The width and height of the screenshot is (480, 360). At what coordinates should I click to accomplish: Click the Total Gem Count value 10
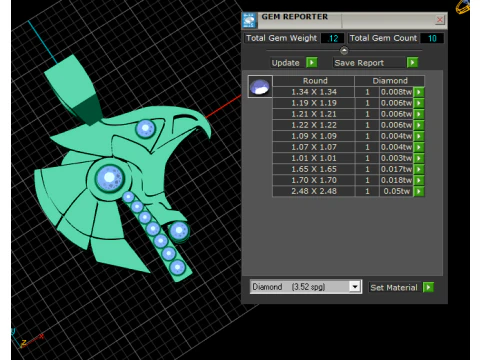[432, 38]
